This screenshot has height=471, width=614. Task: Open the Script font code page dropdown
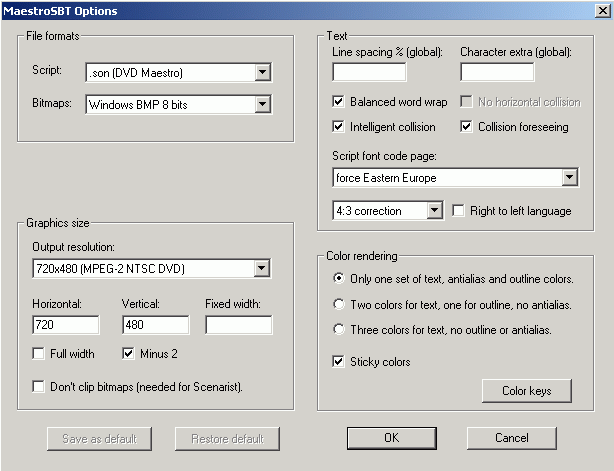pos(569,178)
